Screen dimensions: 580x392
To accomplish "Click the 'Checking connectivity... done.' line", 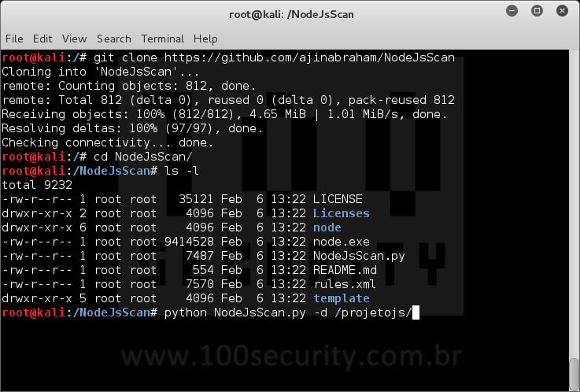I will click(x=108, y=142).
